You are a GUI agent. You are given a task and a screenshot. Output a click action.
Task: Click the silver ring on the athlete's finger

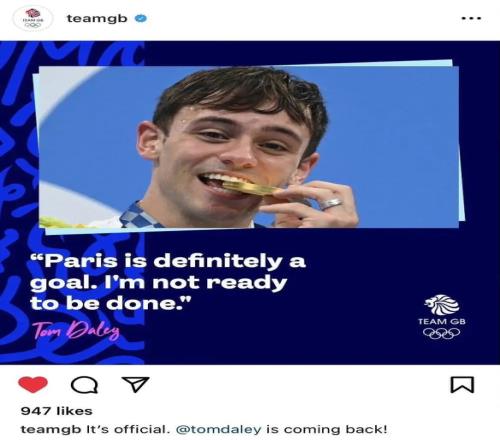click(x=331, y=203)
